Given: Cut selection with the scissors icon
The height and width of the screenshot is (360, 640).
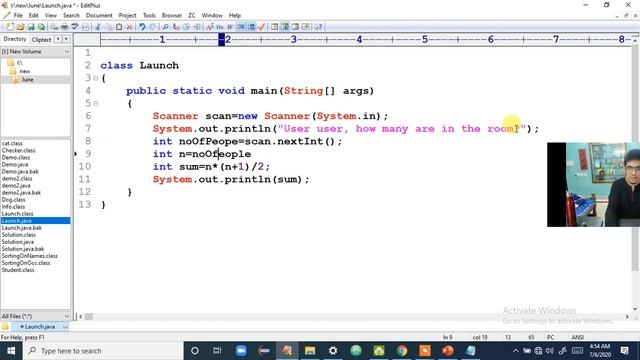Looking at the screenshot, I should 98,27.
